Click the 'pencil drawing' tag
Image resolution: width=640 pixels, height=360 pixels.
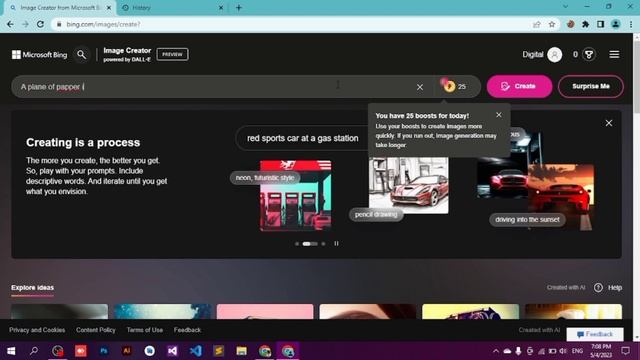tap(376, 214)
